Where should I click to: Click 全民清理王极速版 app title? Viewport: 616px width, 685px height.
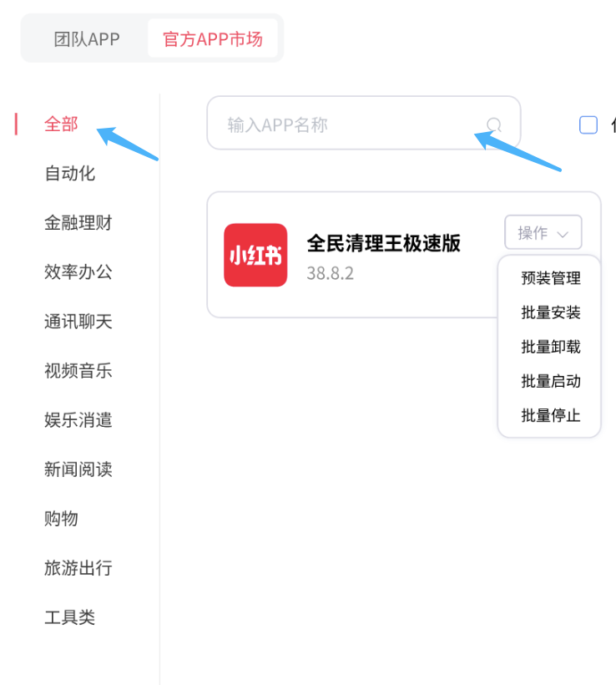click(383, 243)
